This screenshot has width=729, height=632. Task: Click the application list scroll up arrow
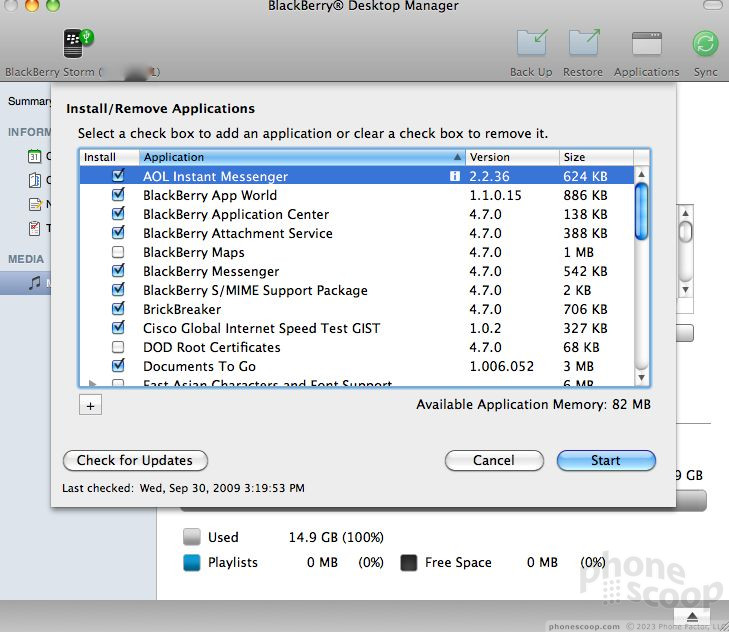(x=641, y=174)
